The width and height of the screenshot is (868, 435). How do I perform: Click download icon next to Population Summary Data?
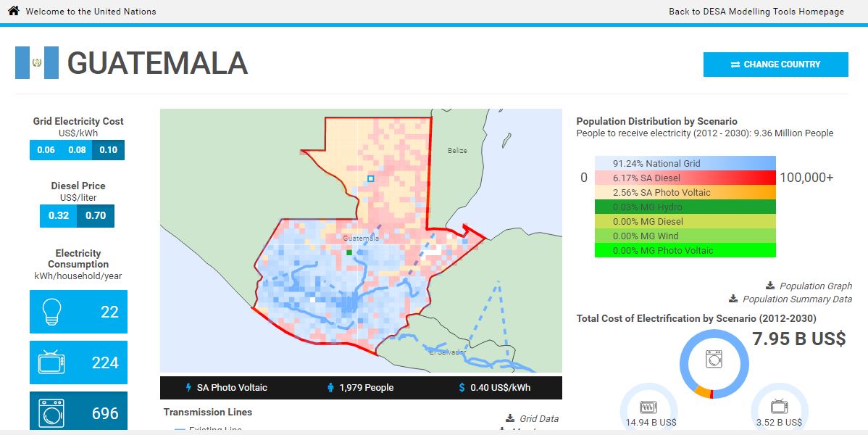point(733,299)
